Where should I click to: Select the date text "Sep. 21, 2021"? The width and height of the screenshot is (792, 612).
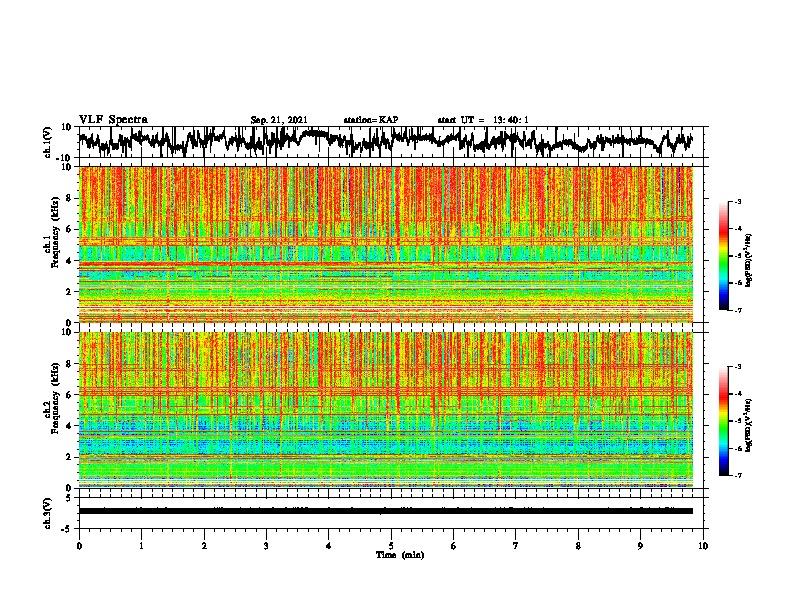pos(279,120)
